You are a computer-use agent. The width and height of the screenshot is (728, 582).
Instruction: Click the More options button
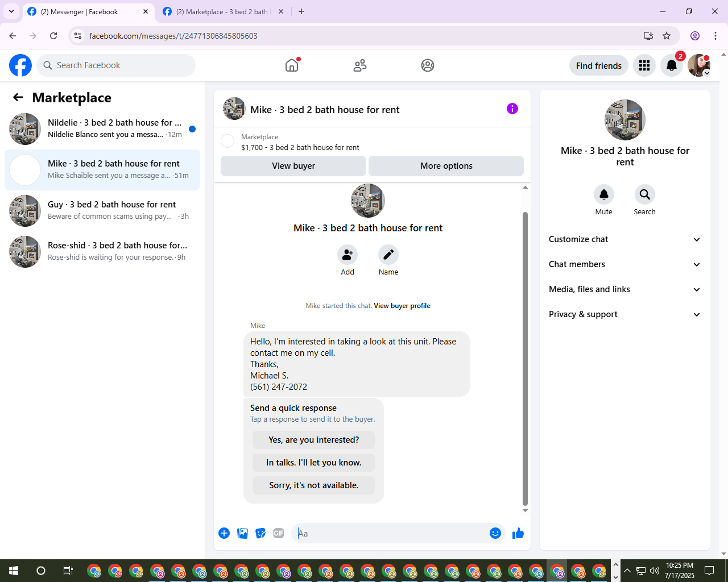point(446,166)
